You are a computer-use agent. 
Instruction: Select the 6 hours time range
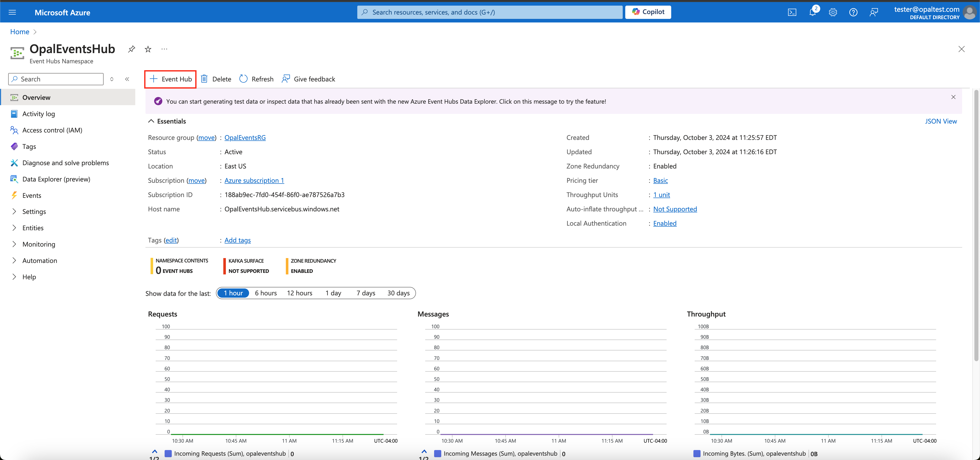click(265, 293)
